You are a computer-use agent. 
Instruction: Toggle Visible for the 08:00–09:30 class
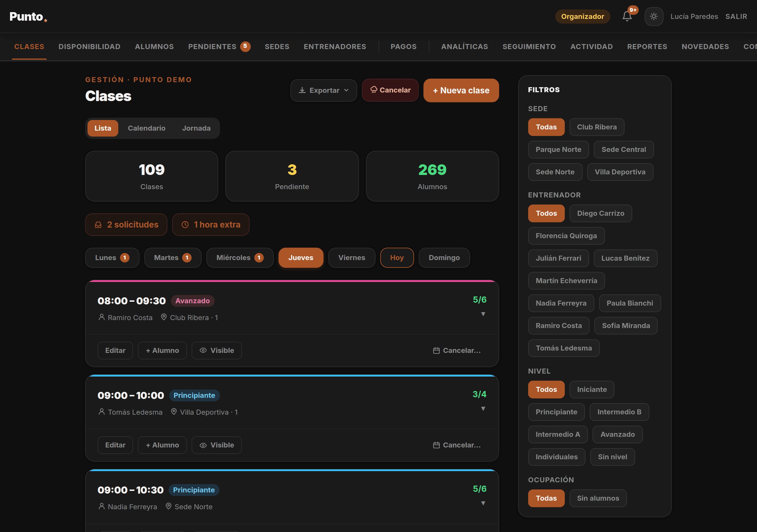(217, 351)
